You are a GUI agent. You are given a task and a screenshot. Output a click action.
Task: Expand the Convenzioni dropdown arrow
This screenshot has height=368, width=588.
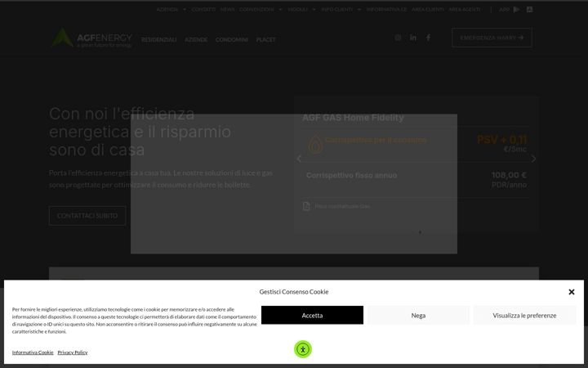coord(280,10)
